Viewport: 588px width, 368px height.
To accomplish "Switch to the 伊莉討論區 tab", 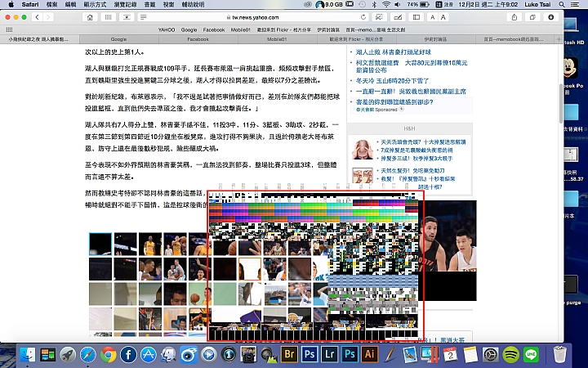I will [x=435, y=39].
